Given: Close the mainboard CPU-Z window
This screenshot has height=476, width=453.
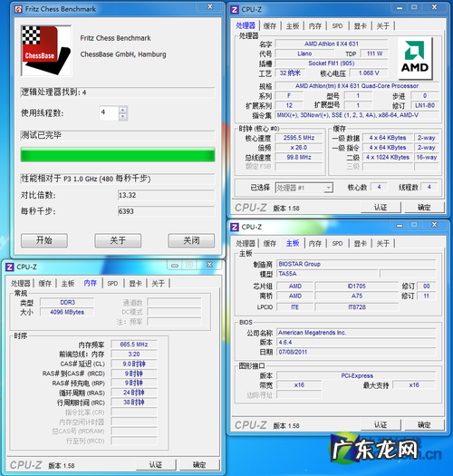Looking at the screenshot, I should pyautogui.click(x=435, y=225).
